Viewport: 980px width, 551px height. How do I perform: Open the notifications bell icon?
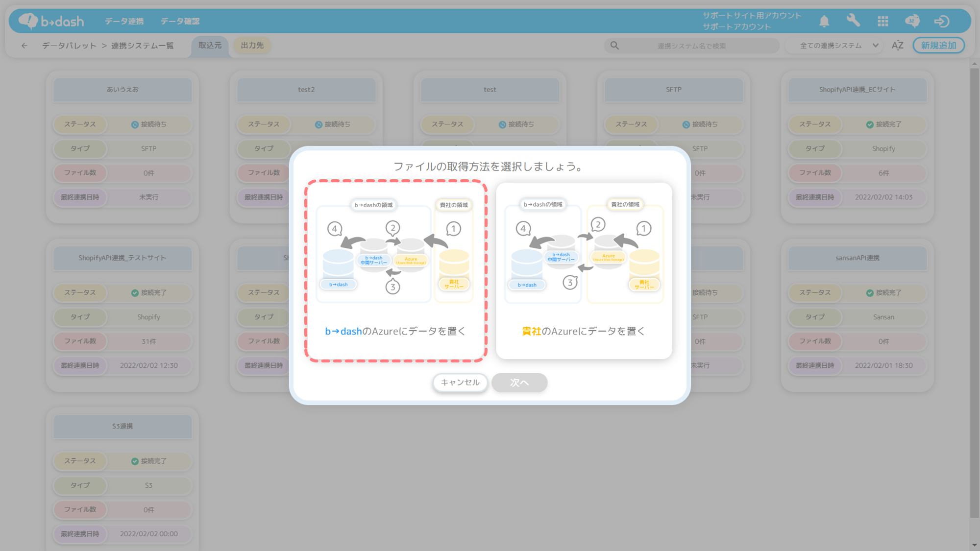(824, 21)
